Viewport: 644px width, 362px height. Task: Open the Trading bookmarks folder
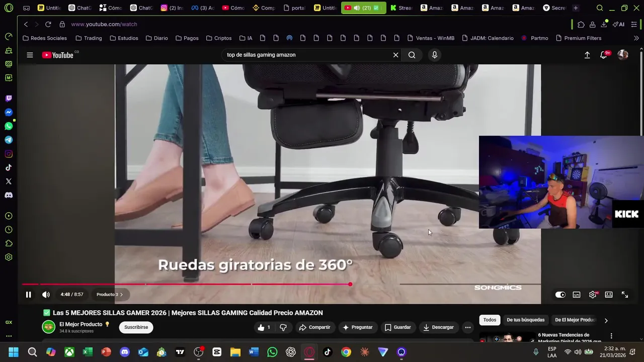coord(89,38)
